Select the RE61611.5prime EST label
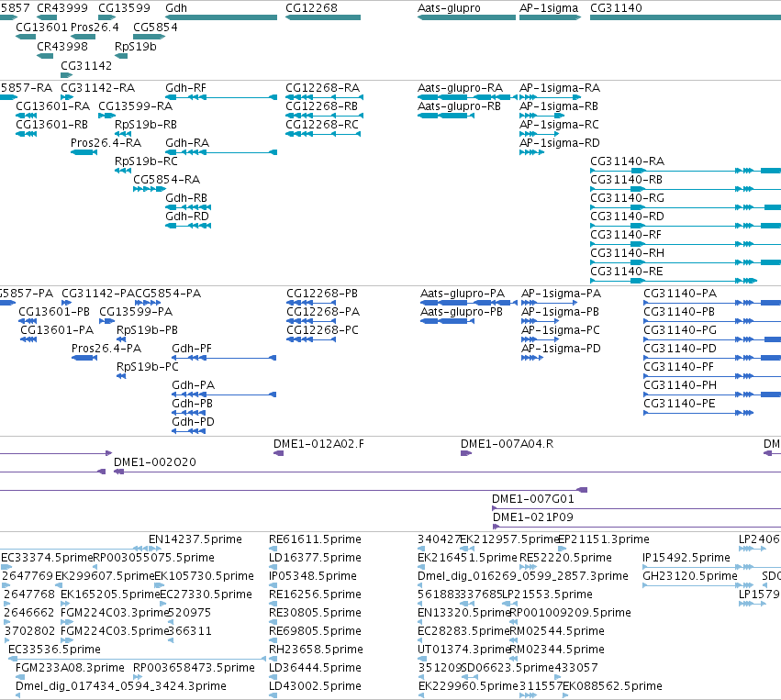Screen dimensions: 781x700 tap(315, 539)
